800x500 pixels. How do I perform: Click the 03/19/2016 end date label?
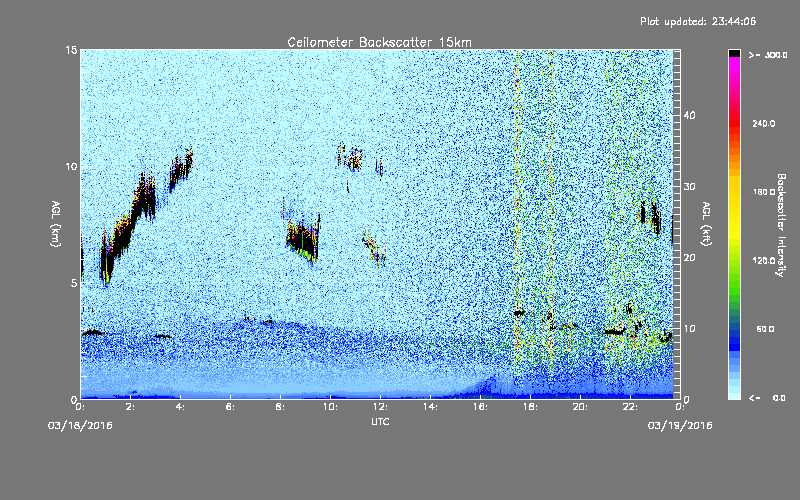coord(680,426)
